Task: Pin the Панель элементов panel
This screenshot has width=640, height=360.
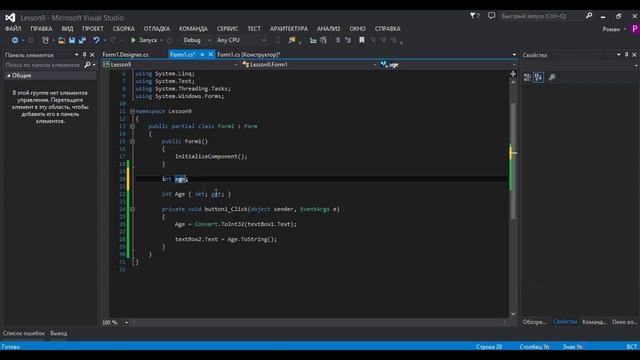Action: [x=84, y=55]
